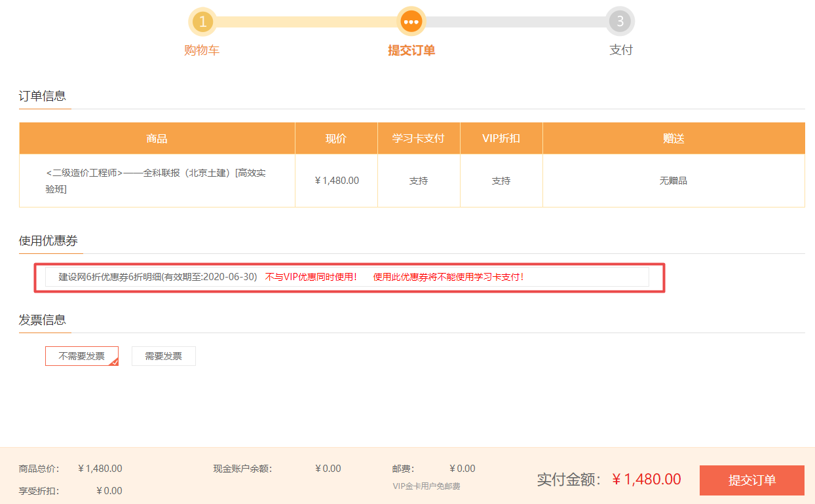
Task: Select the 需要发票 invoice option
Action: [163, 355]
